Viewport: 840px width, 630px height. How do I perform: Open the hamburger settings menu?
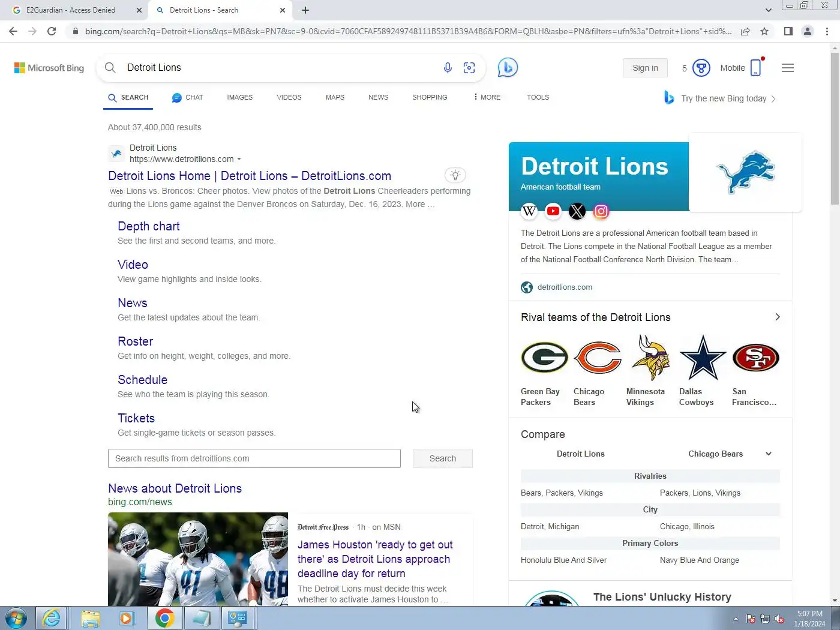coord(788,68)
